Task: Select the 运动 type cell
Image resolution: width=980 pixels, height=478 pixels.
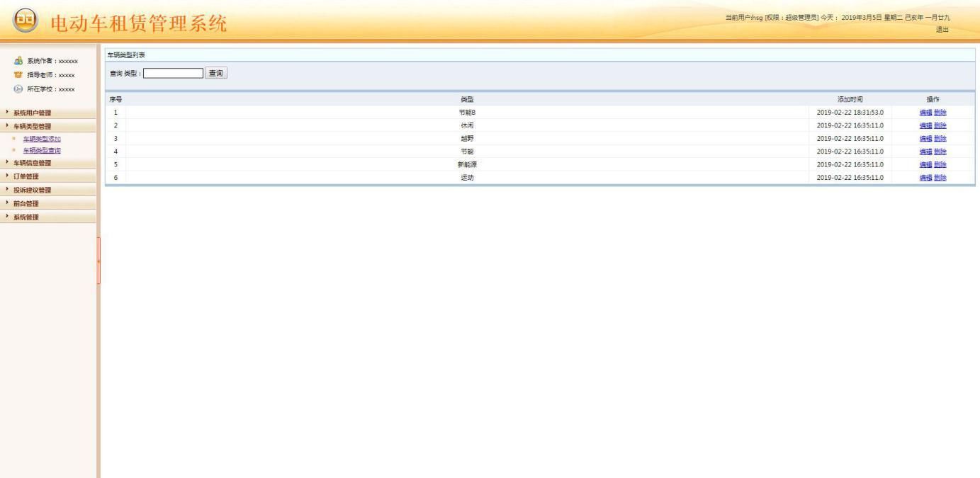Action: (467, 178)
